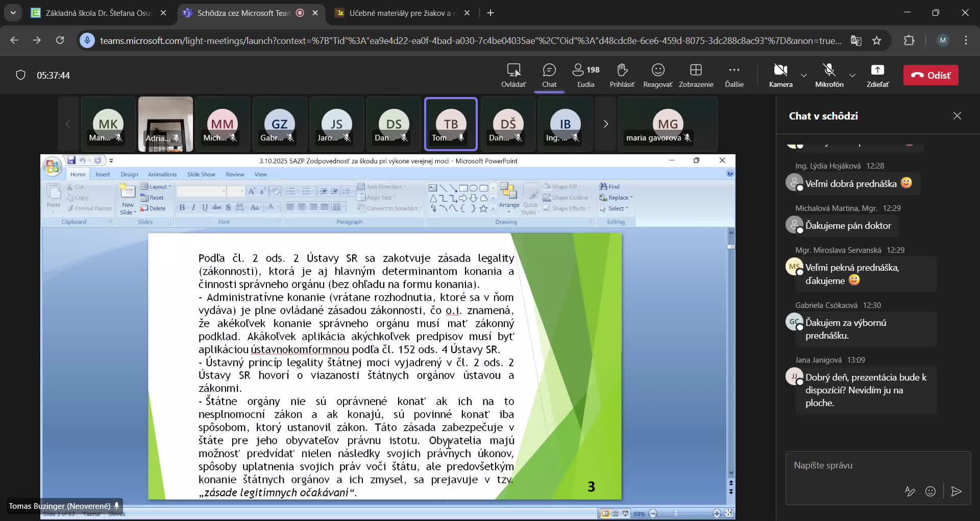Insert an emoji in the chat box
This screenshot has width=980, height=521.
pyautogui.click(x=931, y=491)
